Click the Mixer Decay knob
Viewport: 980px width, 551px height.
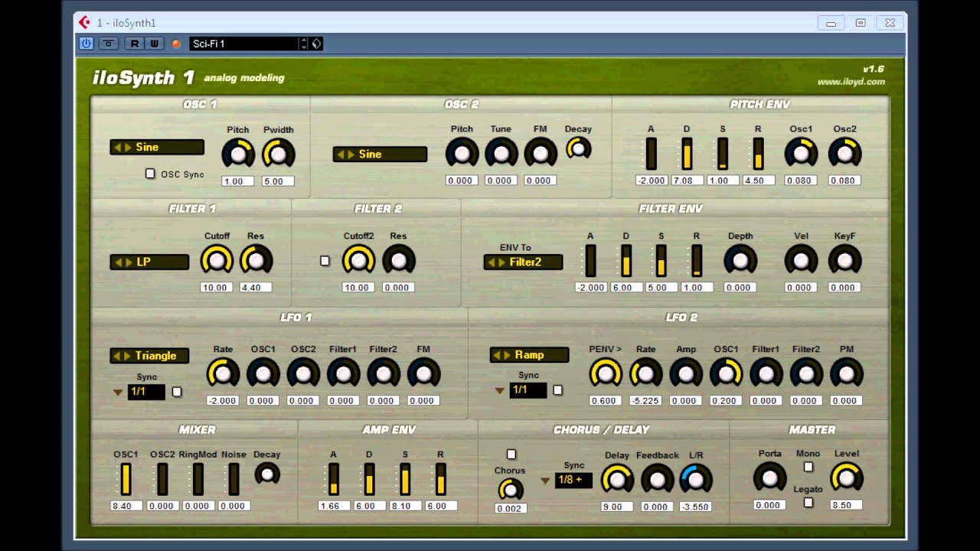coord(267,474)
